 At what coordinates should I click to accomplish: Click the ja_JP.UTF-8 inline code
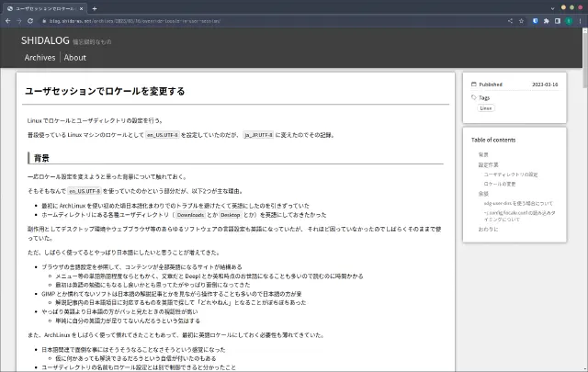click(258, 135)
